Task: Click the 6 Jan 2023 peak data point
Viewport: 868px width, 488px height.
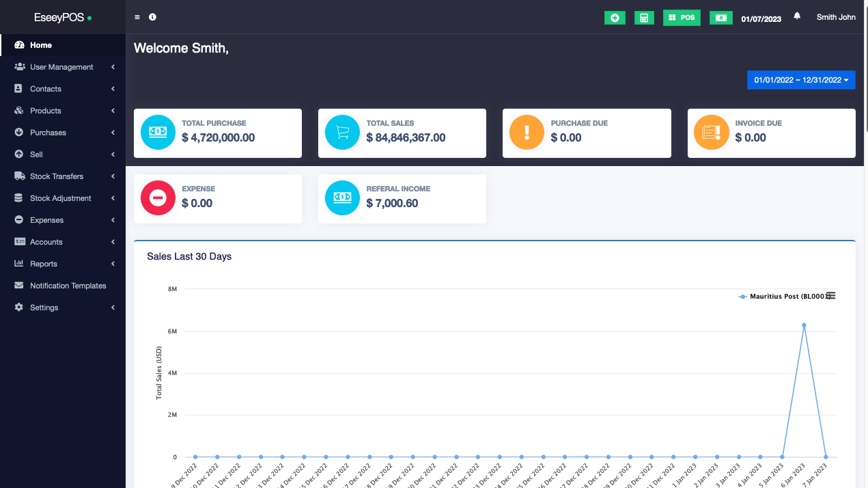Action: tap(804, 325)
